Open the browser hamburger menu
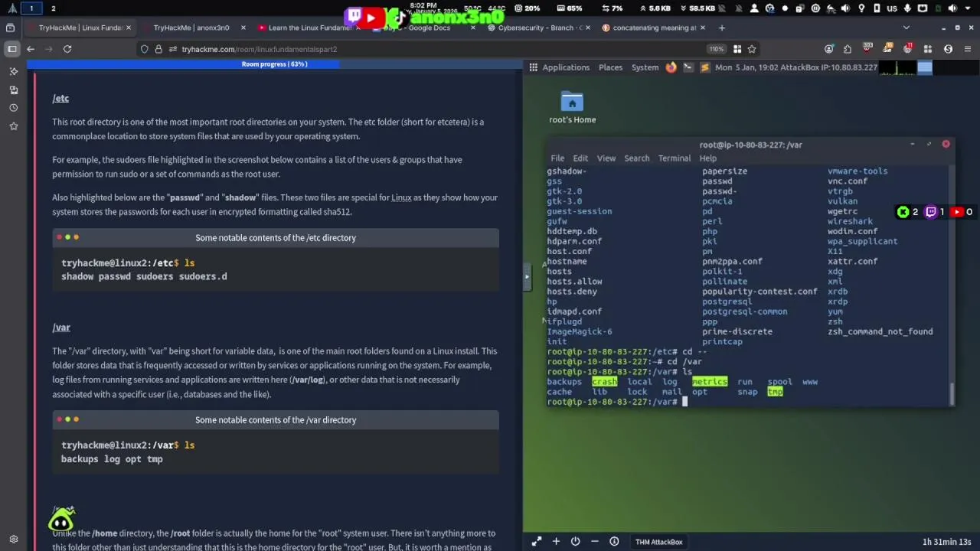 click(968, 49)
